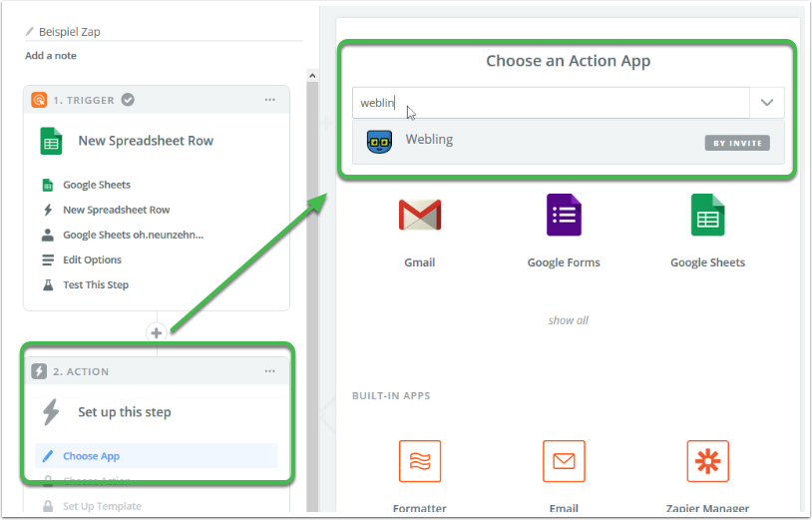Image resolution: width=812 pixels, height=520 pixels.
Task: Select the Gmail app label
Action: point(419,262)
